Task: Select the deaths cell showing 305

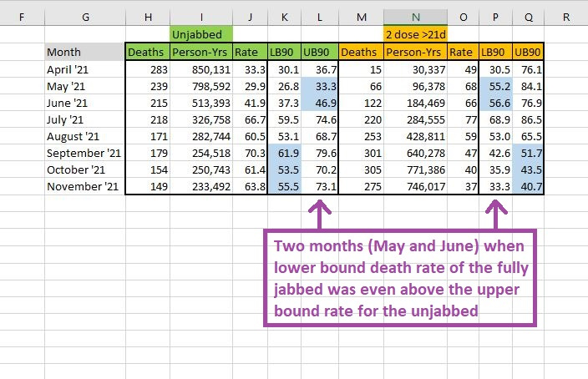Action: point(361,169)
